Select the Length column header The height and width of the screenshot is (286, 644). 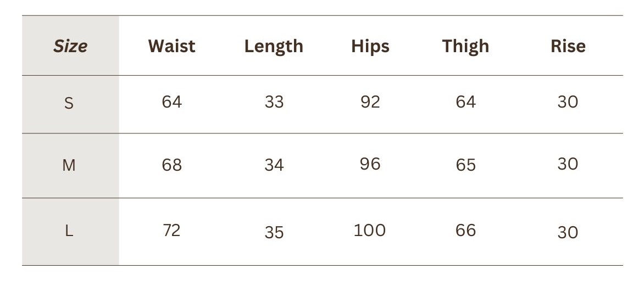(274, 46)
